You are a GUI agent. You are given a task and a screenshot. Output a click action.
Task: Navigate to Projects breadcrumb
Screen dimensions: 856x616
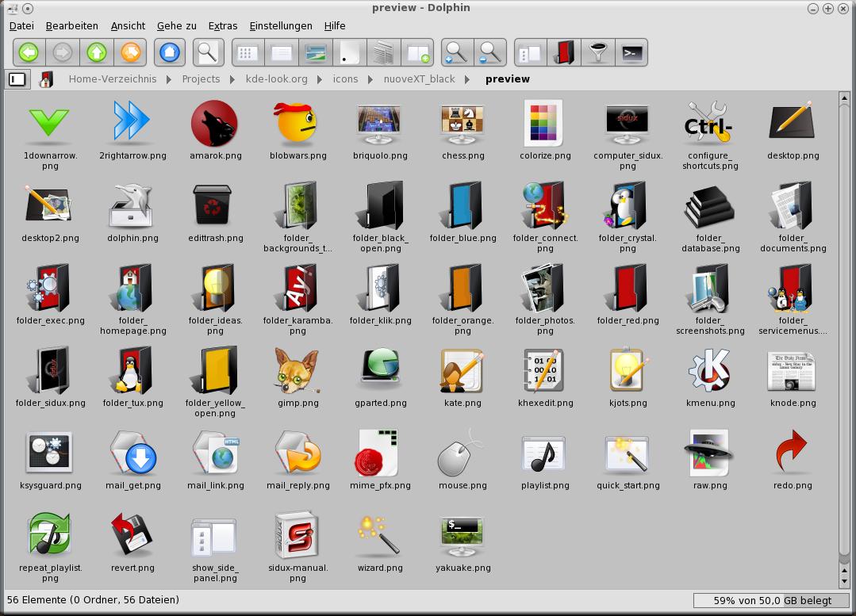coord(201,79)
